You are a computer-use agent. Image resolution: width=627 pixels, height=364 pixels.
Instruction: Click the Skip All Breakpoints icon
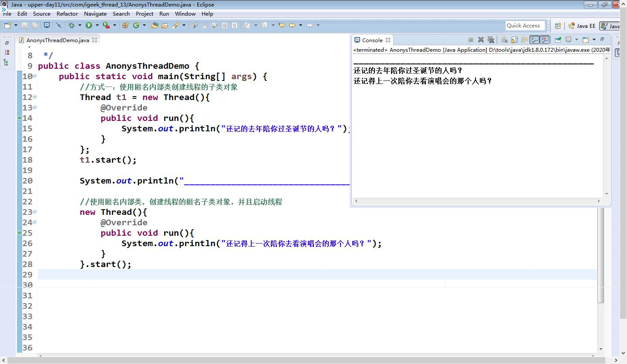point(59,25)
